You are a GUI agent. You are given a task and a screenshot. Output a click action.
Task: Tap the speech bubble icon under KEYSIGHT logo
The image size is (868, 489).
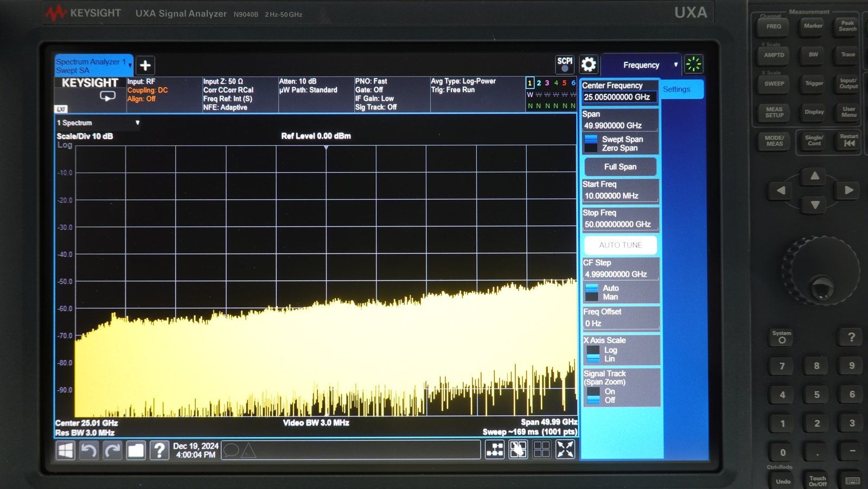[x=107, y=96]
